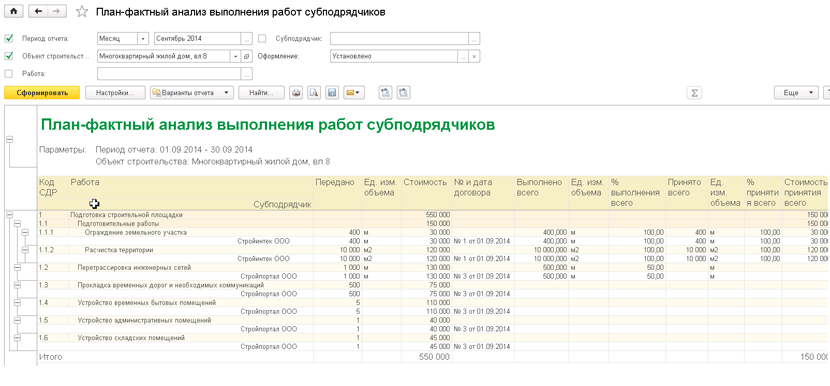
Task: Collapse row 1.5 Устройство административных помещений
Action: 17,320
